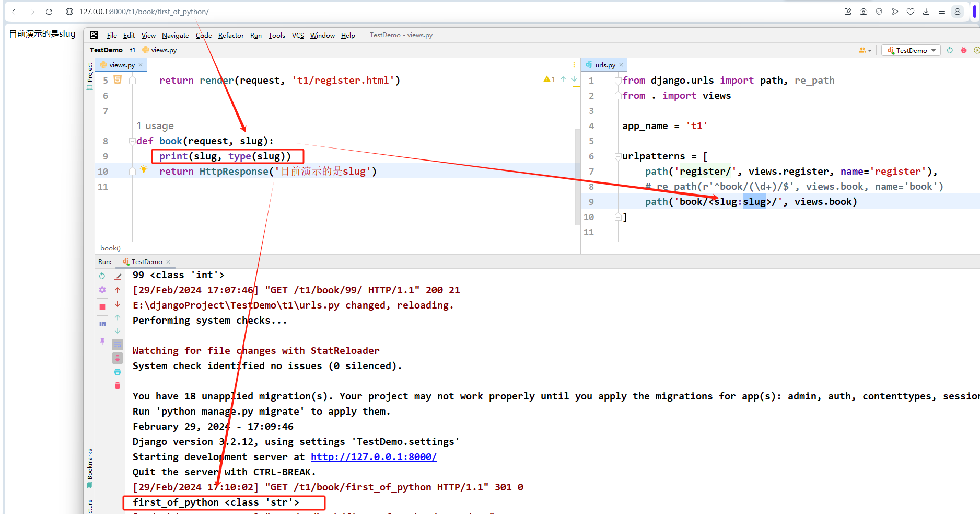The width and height of the screenshot is (980, 514).
Task: Close the urls.py editor tab
Action: (x=621, y=65)
